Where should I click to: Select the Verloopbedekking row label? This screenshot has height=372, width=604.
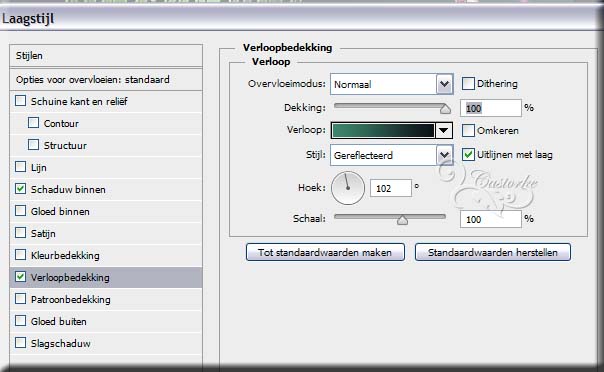click(70, 277)
